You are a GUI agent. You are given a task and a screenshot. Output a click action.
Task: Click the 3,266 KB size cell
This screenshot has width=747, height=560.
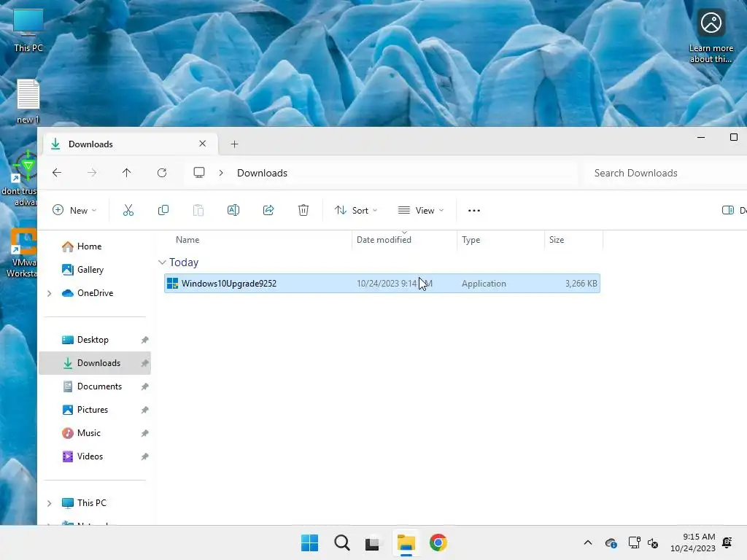581,284
